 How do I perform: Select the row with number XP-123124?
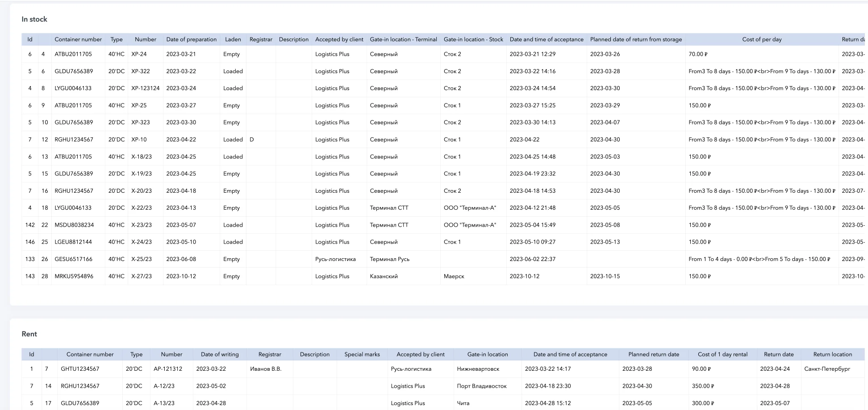(x=145, y=88)
